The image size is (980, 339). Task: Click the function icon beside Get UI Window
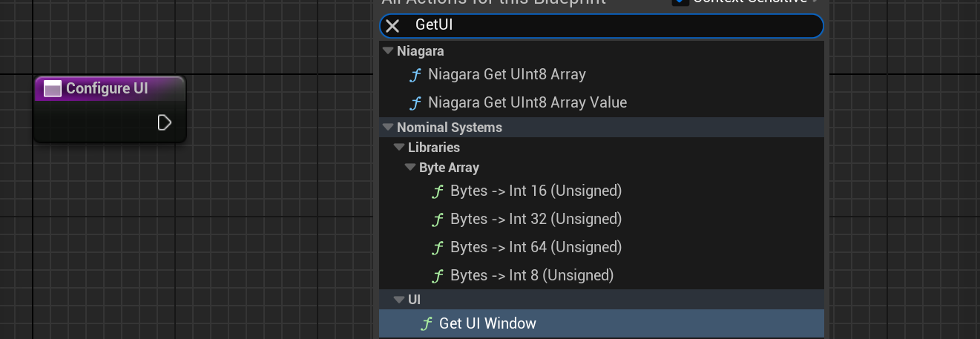[x=427, y=323]
